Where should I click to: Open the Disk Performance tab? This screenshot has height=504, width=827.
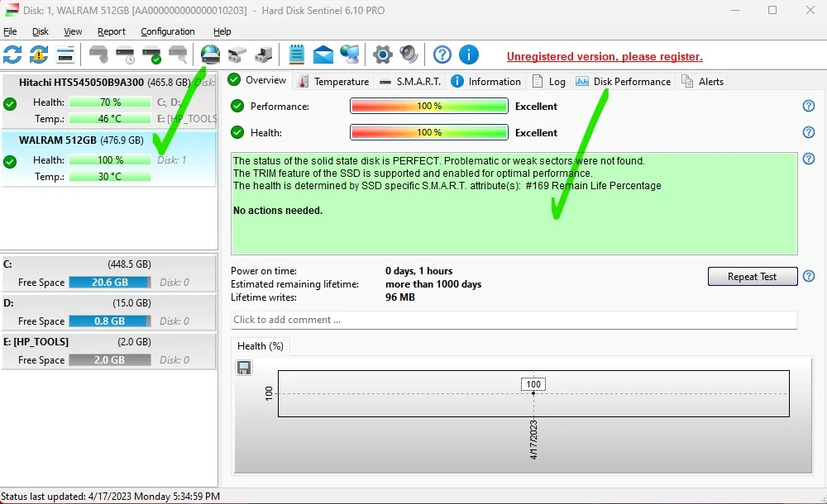pyautogui.click(x=624, y=82)
